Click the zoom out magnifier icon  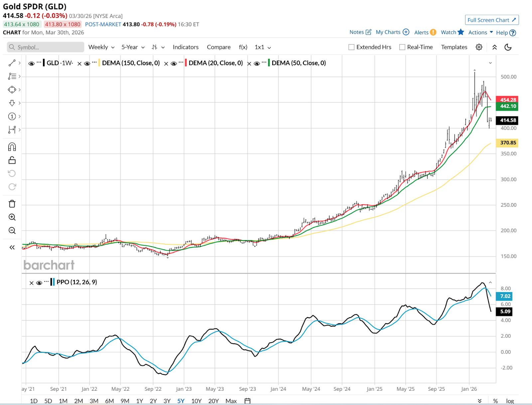tap(12, 230)
